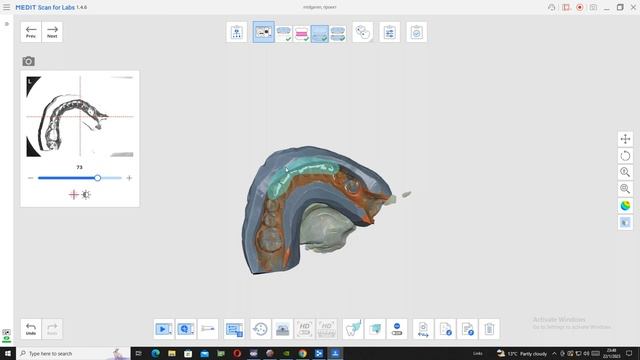Select the pan move tool

625,139
